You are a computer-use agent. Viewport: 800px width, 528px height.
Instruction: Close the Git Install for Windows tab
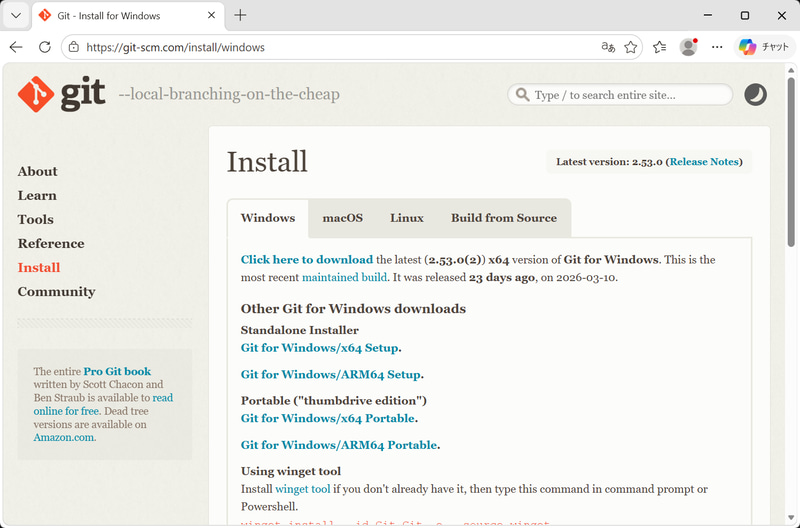point(211,16)
